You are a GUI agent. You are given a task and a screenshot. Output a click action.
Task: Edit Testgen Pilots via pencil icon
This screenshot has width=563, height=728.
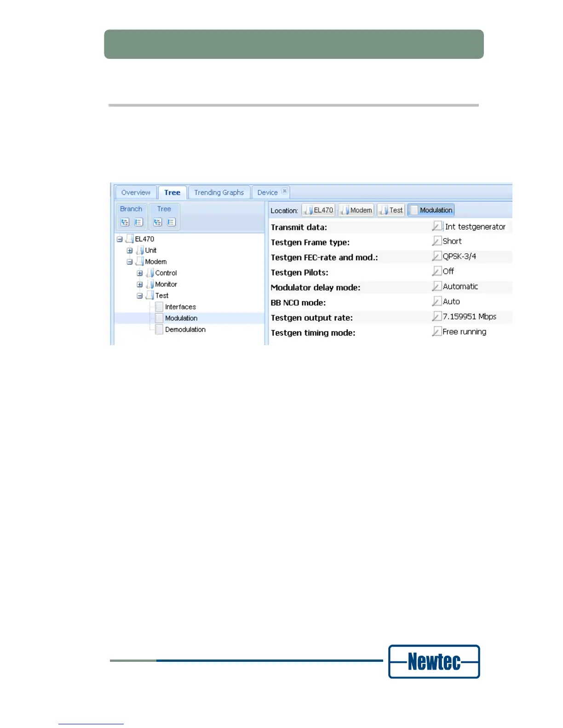pos(437,271)
